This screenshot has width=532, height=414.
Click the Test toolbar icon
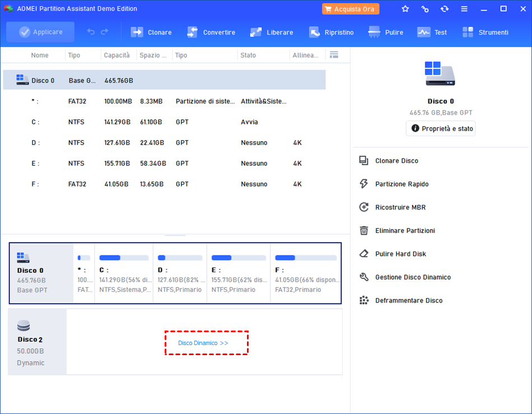click(x=424, y=32)
